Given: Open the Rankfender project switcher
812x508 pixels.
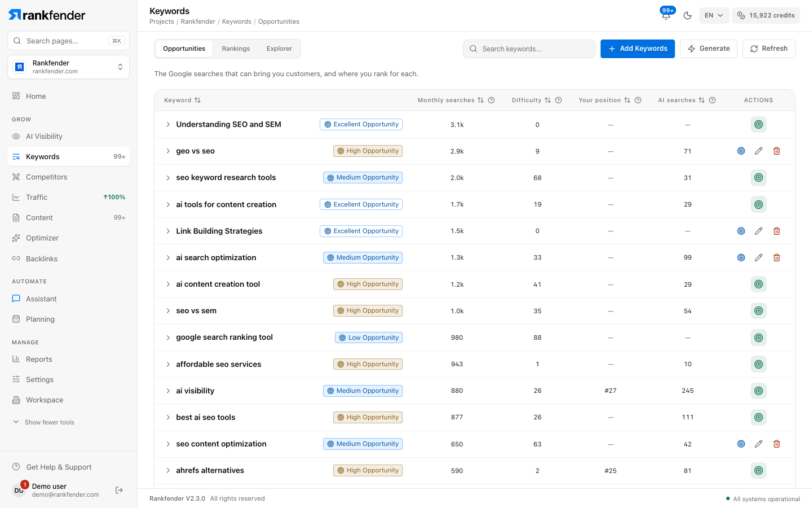Looking at the screenshot, I should (x=68, y=67).
